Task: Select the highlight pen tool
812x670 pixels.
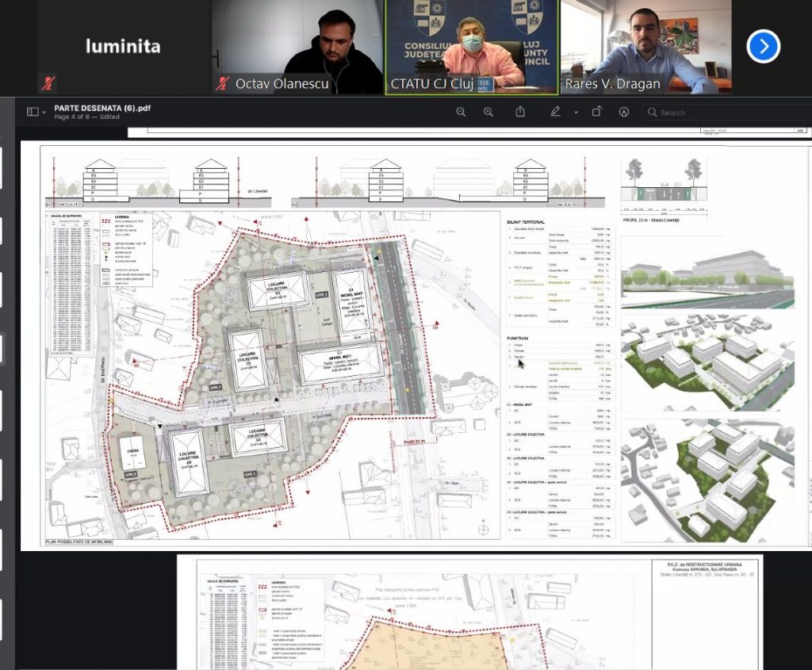Action: tap(556, 112)
